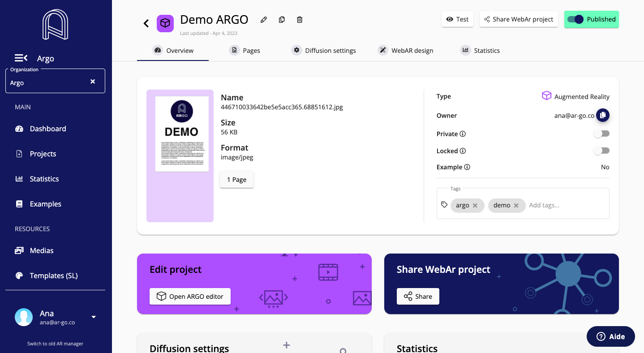
Task: Show info for Locked setting
Action: click(463, 151)
